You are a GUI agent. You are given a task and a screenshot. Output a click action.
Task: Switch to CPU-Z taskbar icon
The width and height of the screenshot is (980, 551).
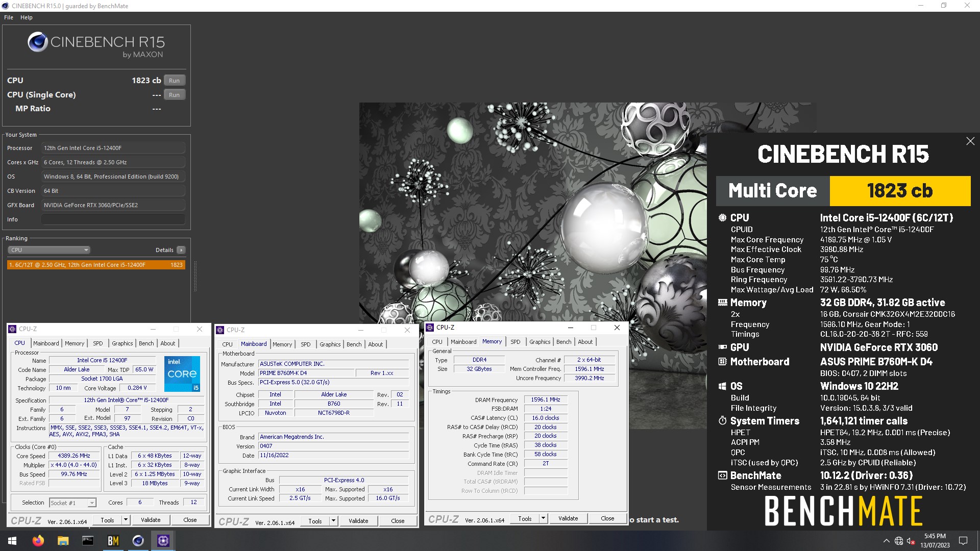163,541
